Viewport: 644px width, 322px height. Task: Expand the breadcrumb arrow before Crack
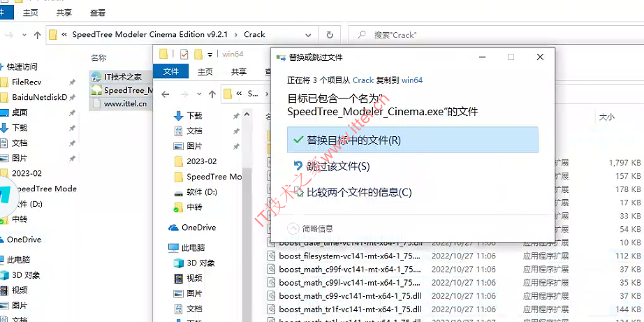click(236, 34)
